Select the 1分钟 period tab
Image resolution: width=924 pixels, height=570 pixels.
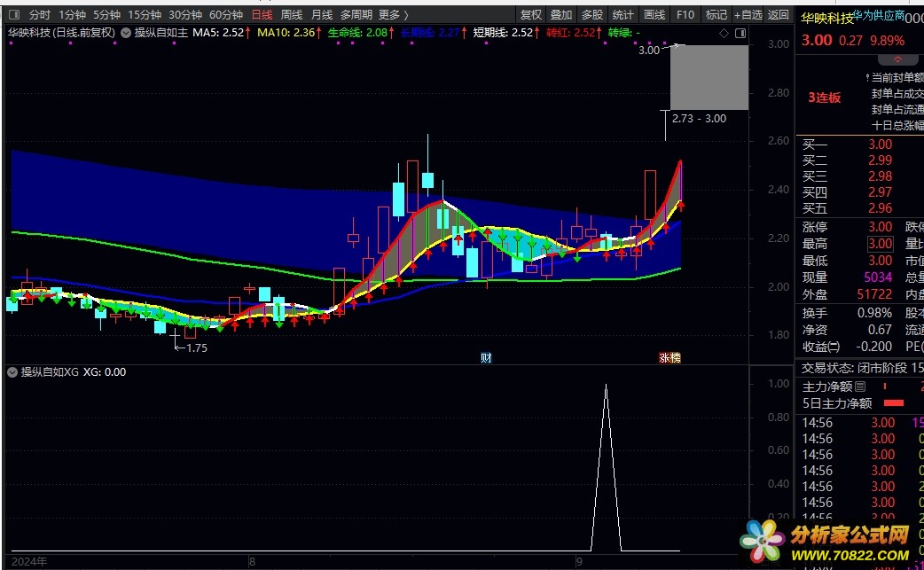(x=72, y=15)
